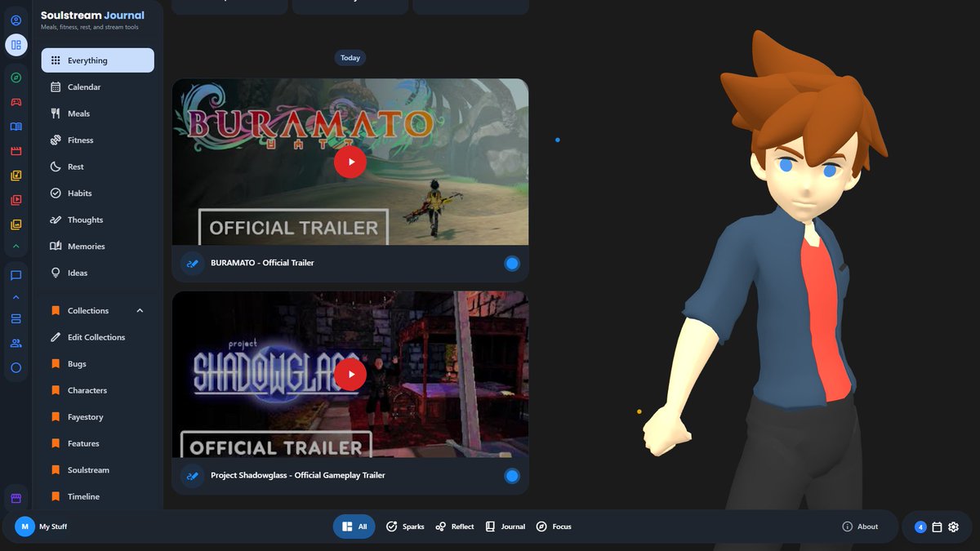Open the calendar icon in bottom bar
The width and height of the screenshot is (980, 551).
tap(937, 527)
